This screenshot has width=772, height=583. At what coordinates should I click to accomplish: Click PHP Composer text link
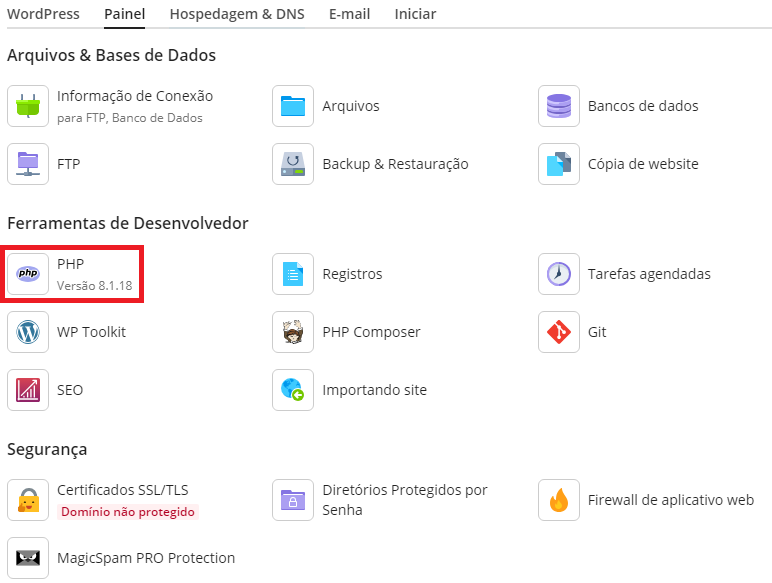point(371,332)
